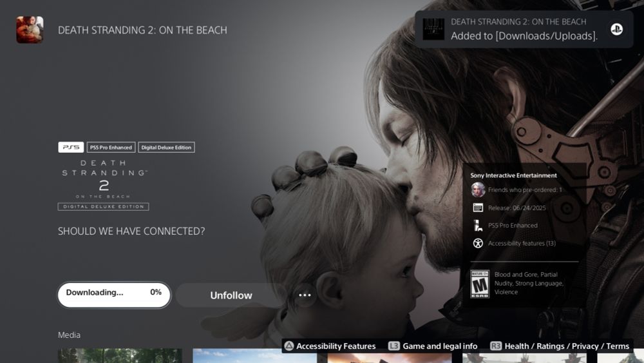644x363 pixels.
Task: Open the Downloading progress button
Action: coord(114,295)
